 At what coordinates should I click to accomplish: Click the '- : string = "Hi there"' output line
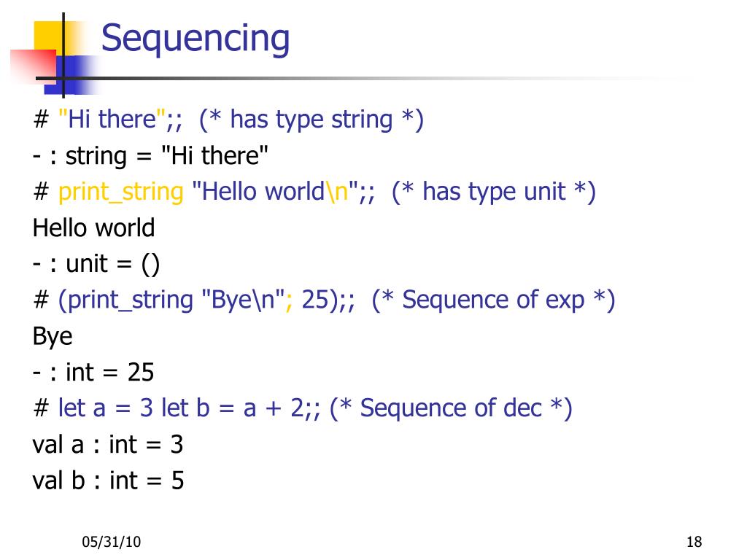[x=150, y=156]
